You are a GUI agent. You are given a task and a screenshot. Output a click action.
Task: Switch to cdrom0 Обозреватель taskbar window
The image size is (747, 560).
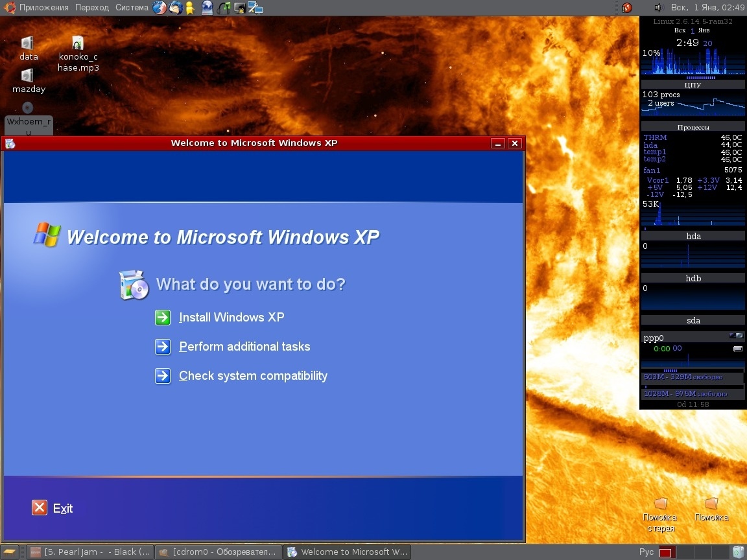[219, 552]
